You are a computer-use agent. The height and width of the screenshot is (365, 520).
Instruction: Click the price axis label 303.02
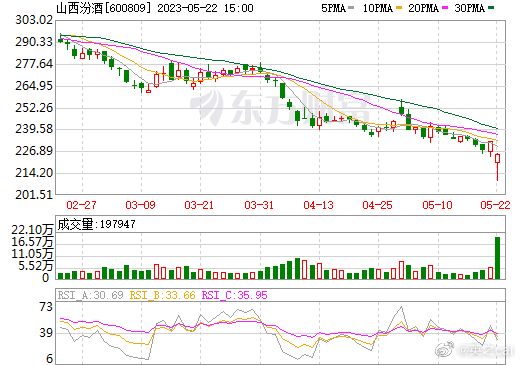[x=34, y=20]
